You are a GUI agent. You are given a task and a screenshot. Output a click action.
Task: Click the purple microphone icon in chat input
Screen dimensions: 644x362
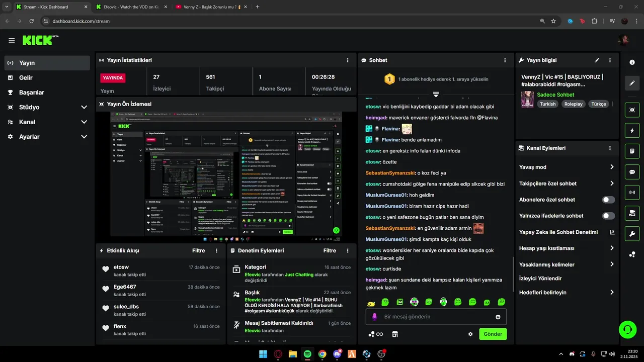[x=374, y=317]
